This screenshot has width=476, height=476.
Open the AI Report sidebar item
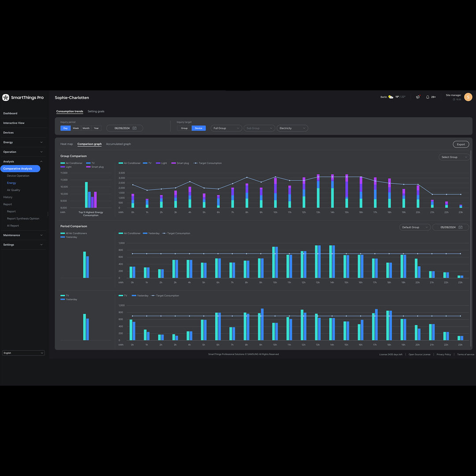[x=13, y=226]
